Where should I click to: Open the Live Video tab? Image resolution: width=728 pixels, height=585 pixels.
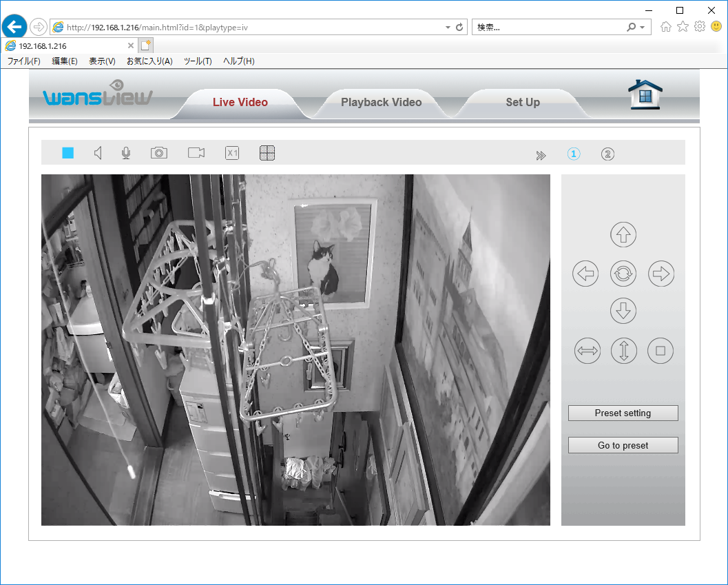pyautogui.click(x=240, y=102)
